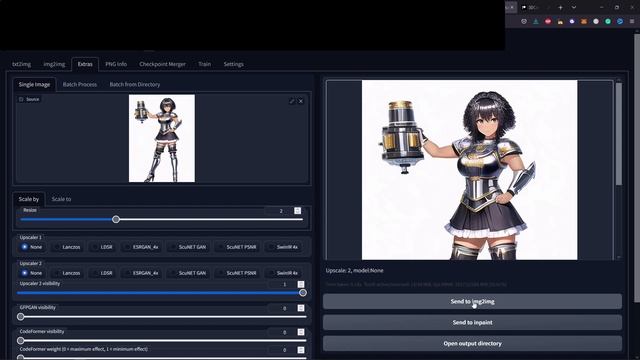Viewport: 640px width, 360px height.
Task: Switch to the txt2img tab
Action: pyautogui.click(x=21, y=64)
